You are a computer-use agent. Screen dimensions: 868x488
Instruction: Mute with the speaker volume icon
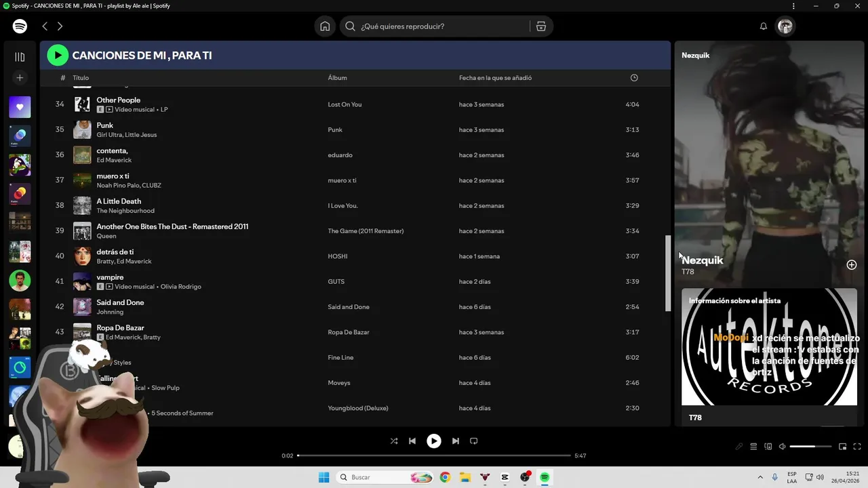[x=782, y=447]
